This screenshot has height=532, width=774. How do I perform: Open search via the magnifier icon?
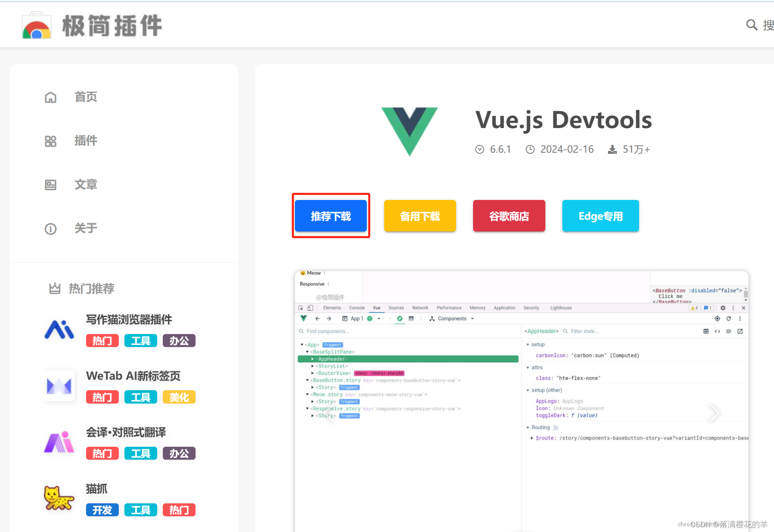(x=751, y=25)
